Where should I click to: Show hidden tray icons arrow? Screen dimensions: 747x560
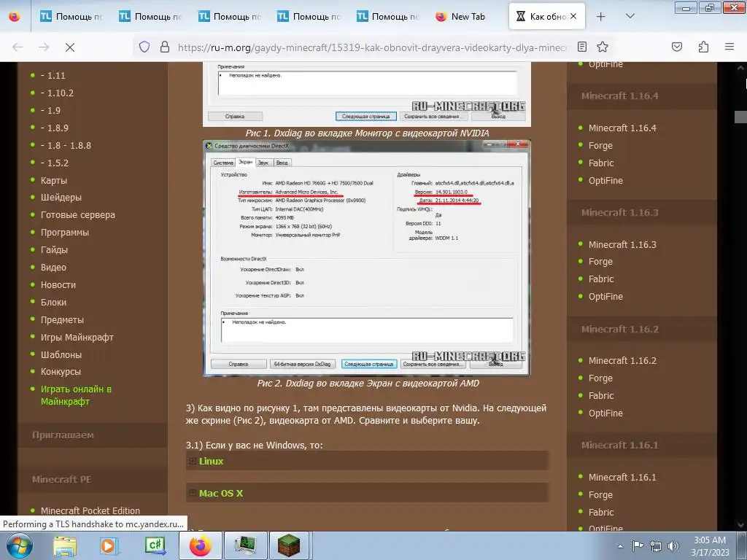point(620,546)
